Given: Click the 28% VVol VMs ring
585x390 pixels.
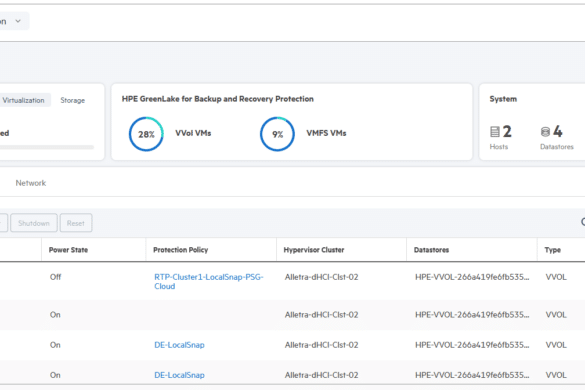Looking at the screenshot, I should pyautogui.click(x=146, y=134).
